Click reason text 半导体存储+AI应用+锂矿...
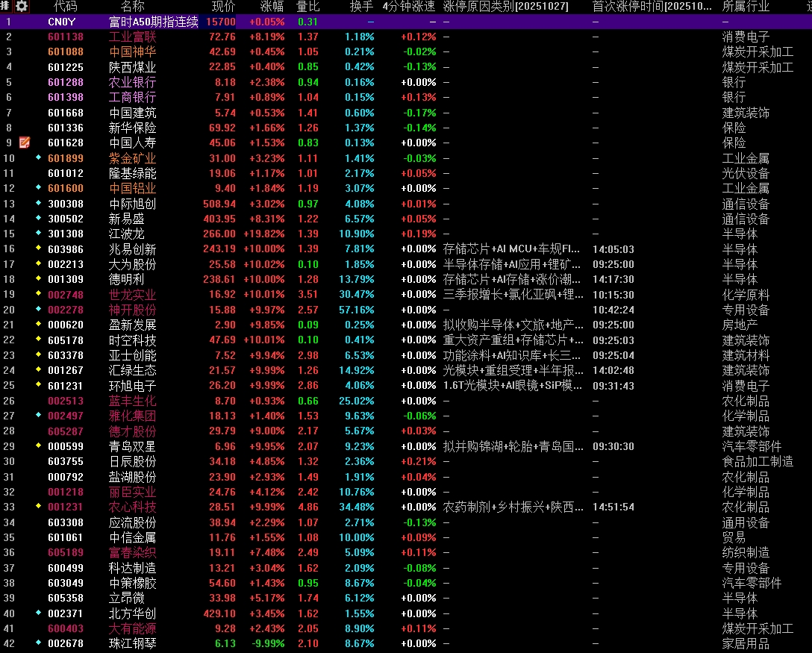The width and height of the screenshot is (812, 653). point(512,265)
